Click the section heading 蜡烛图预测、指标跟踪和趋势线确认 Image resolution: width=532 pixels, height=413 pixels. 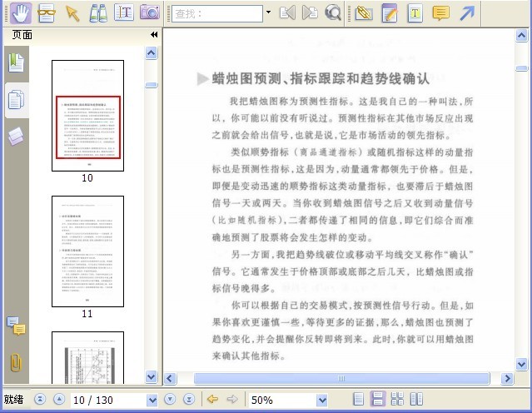click(x=321, y=79)
